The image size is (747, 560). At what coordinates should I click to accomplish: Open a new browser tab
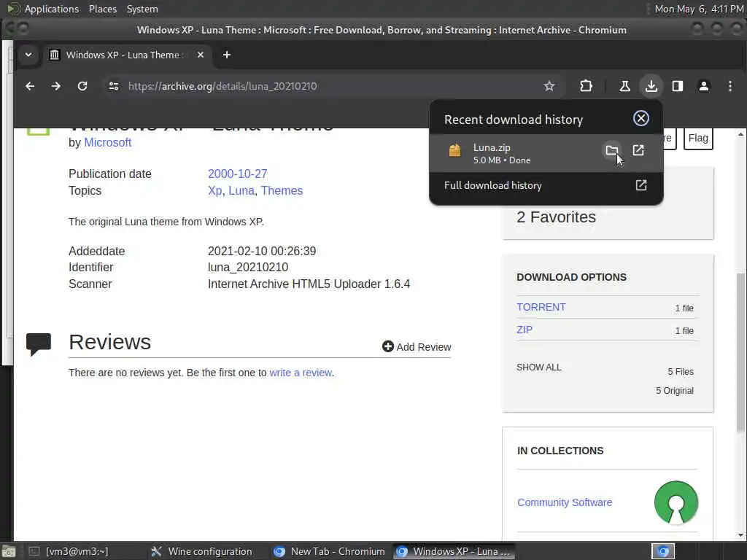227,55
